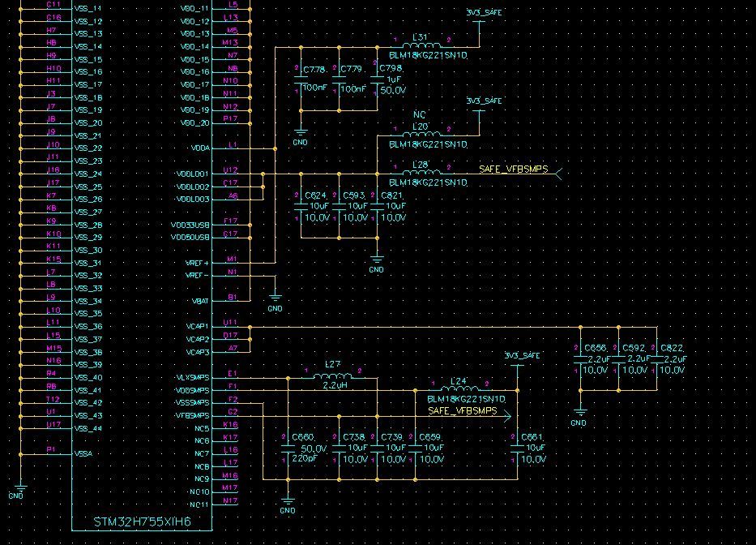The height and width of the screenshot is (545, 756).
Task: Click the VDD50USB pin label
Action: coord(190,238)
